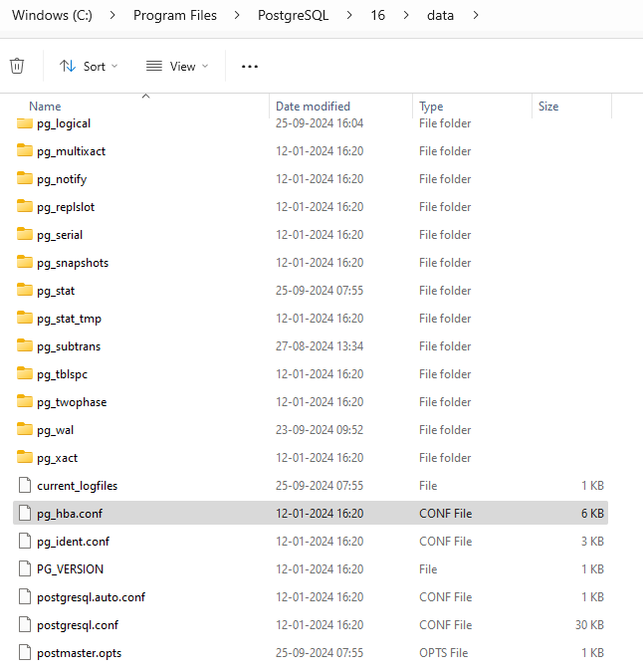Open the View layout dropdown
Screen dimensions: 643x672
[177, 67]
